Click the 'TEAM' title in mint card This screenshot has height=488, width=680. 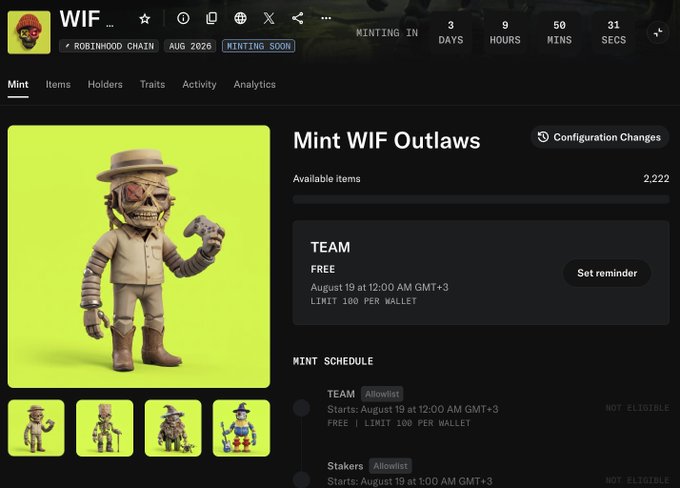[330, 247]
